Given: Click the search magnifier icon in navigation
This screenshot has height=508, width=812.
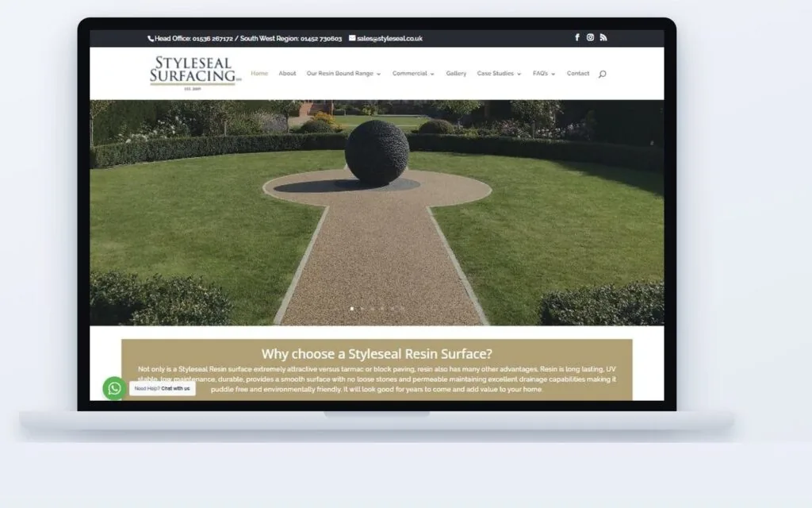Looking at the screenshot, I should 603,74.
